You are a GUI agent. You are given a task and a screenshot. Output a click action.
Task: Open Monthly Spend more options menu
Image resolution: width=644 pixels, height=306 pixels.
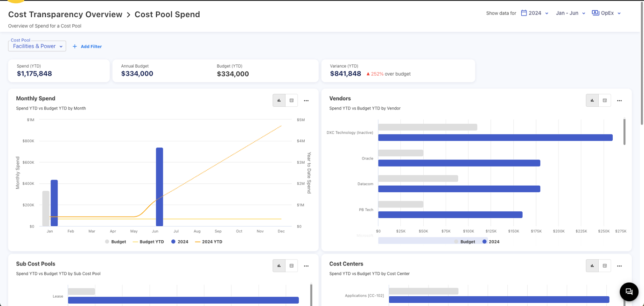point(306,100)
